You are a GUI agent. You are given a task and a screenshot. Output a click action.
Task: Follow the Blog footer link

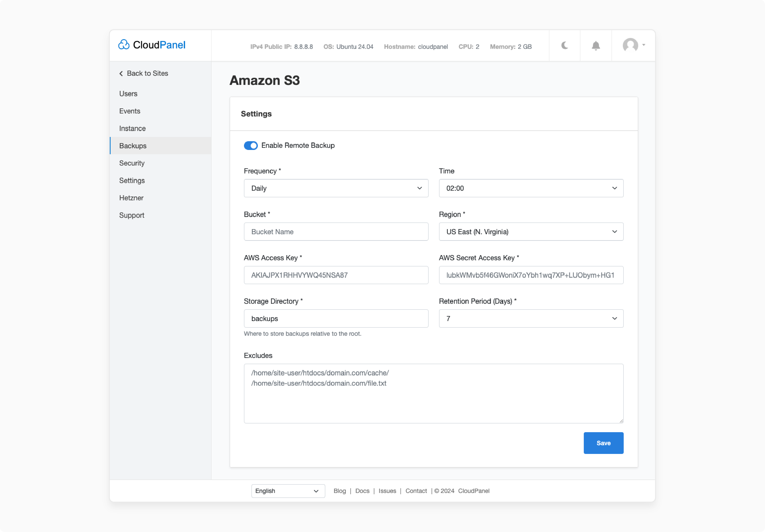click(340, 491)
